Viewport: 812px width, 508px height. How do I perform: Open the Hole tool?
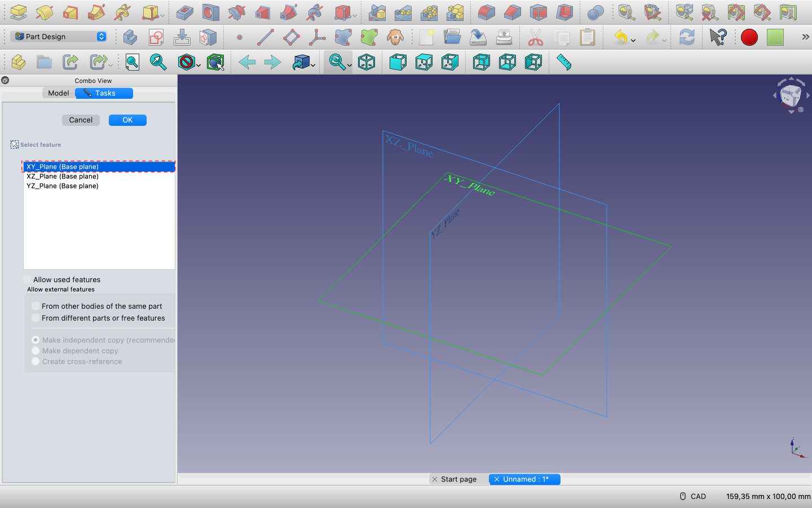[x=211, y=12]
